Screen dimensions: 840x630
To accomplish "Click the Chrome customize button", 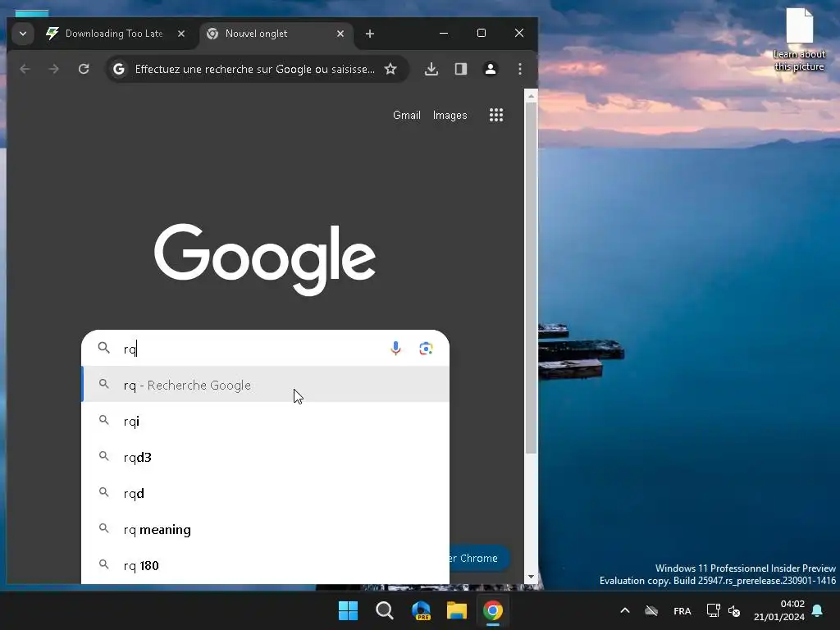I will click(x=479, y=558).
